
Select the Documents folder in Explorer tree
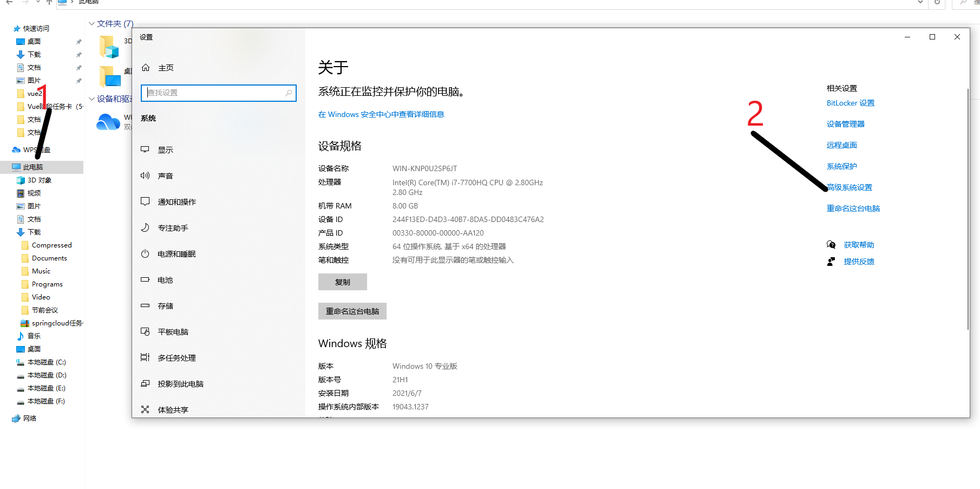[x=49, y=258]
